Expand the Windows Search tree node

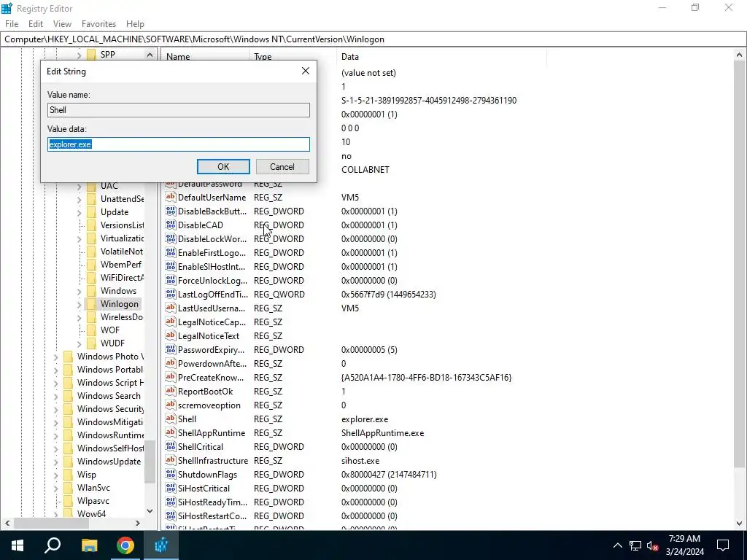point(55,396)
